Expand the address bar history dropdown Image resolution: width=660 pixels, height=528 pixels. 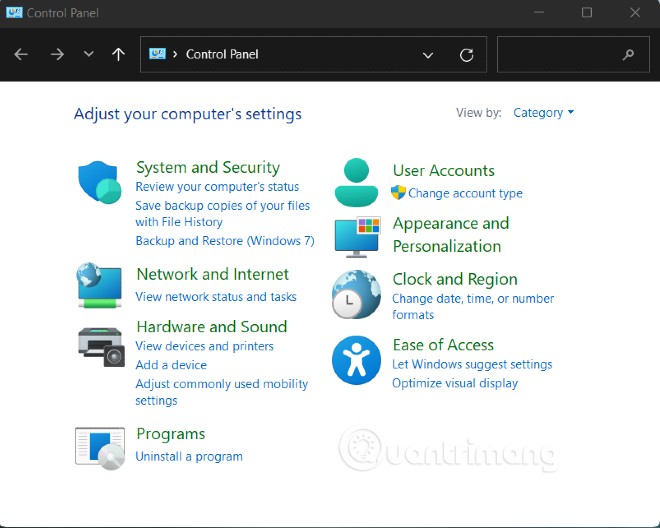click(428, 55)
